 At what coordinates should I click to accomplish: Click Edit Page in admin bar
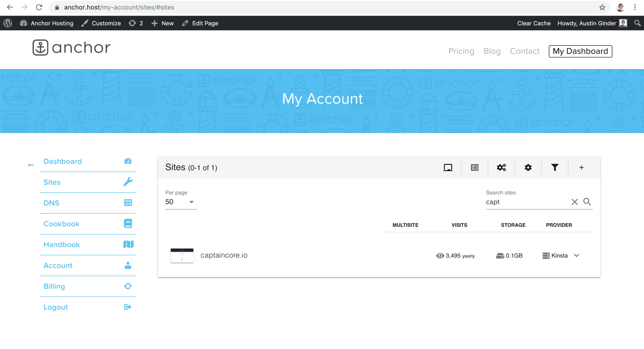200,23
